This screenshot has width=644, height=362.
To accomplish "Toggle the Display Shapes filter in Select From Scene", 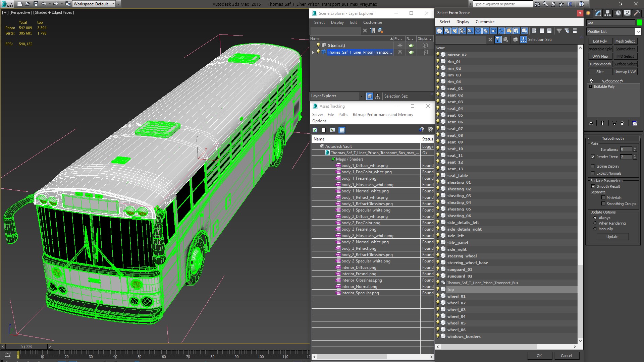I will [x=447, y=31].
